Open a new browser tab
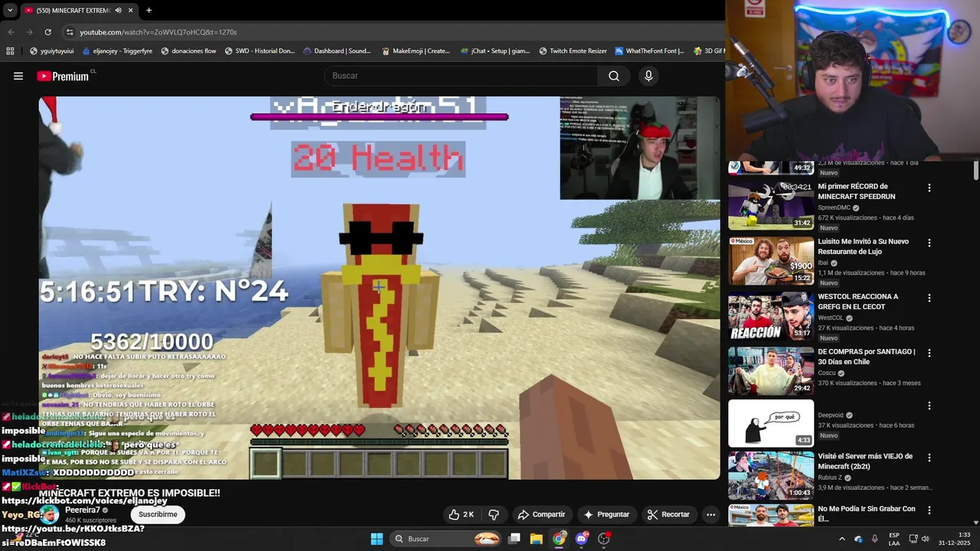Viewport: 980px width, 551px height. (x=149, y=10)
